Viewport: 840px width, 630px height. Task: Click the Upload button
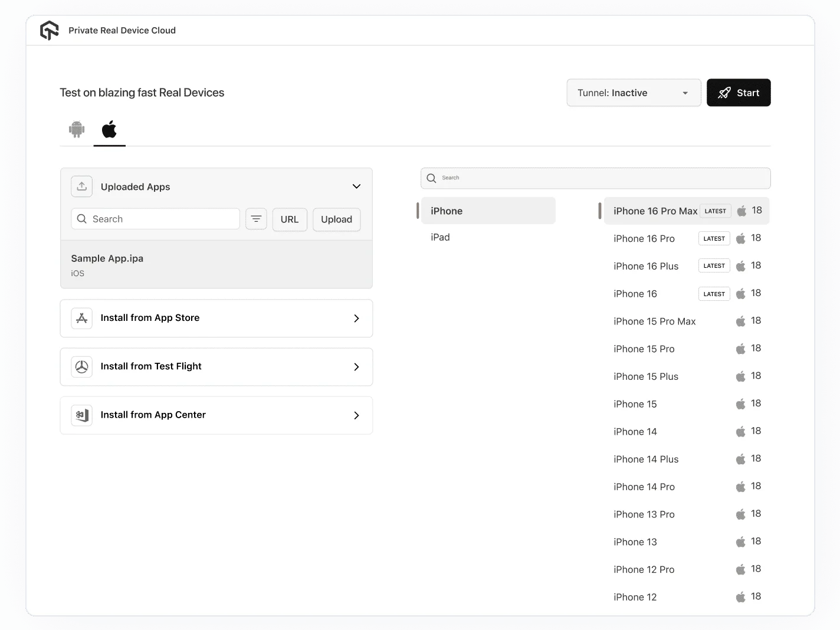click(x=336, y=219)
